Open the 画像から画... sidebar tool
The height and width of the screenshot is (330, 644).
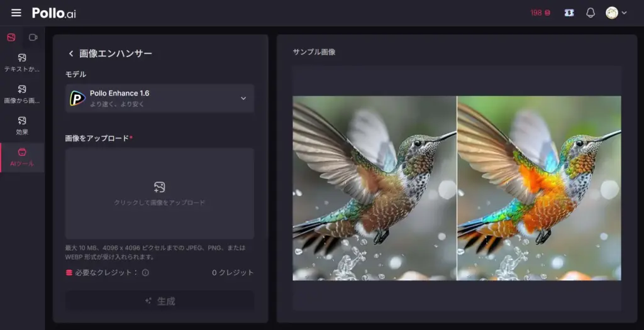coord(22,94)
